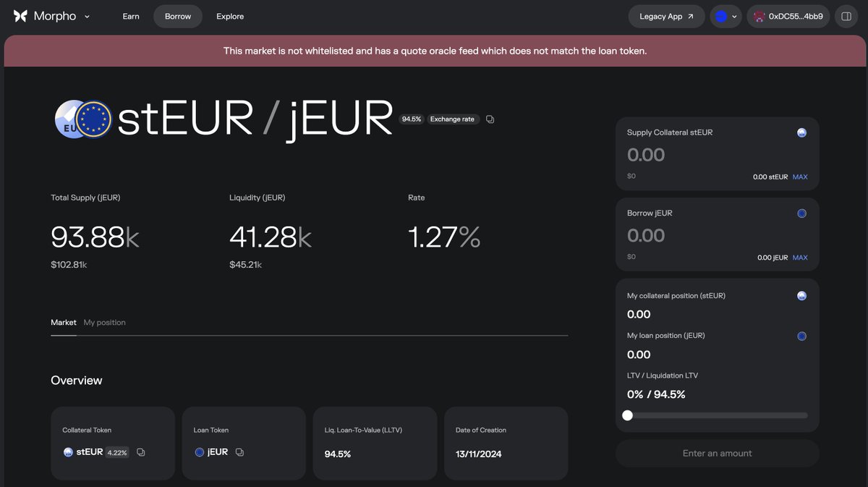Copy the stEUR collateral token address
This screenshot has width=868, height=487.
click(x=141, y=452)
